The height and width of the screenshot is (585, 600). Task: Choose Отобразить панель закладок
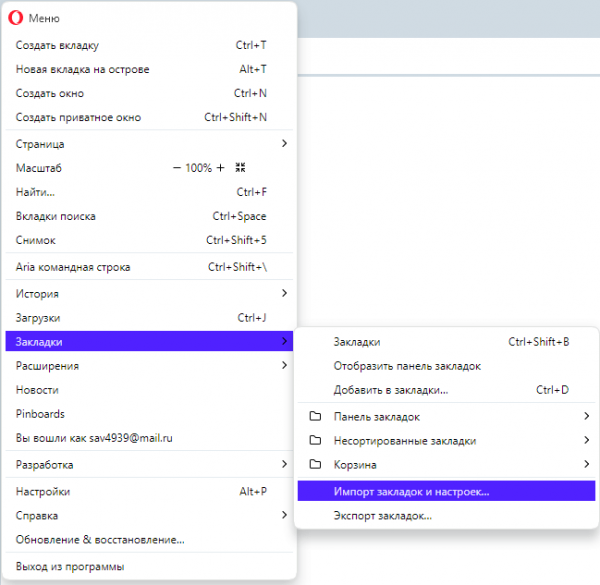pos(446,366)
